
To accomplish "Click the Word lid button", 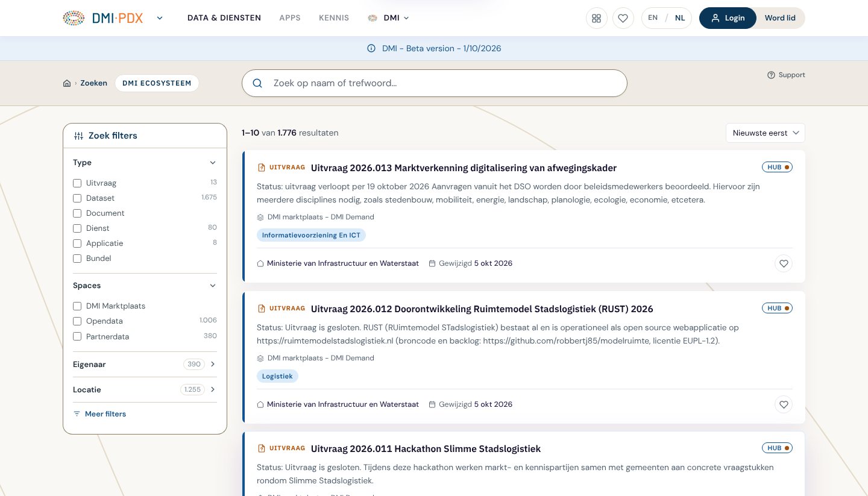I will [x=780, y=18].
